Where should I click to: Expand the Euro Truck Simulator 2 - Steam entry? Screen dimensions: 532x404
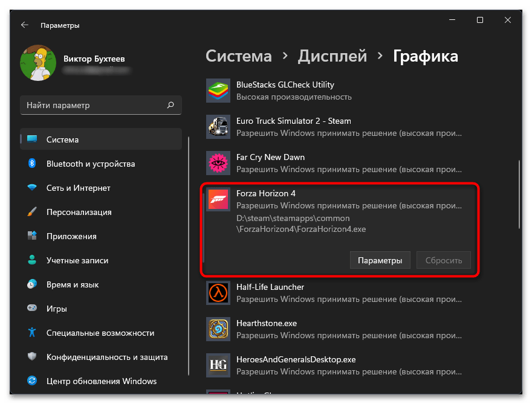pyautogui.click(x=339, y=127)
